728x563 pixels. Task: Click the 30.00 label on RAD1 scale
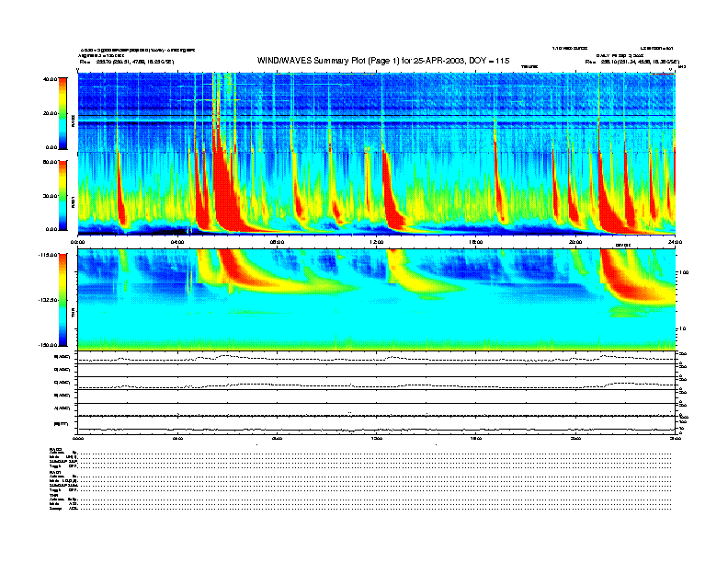point(51,196)
